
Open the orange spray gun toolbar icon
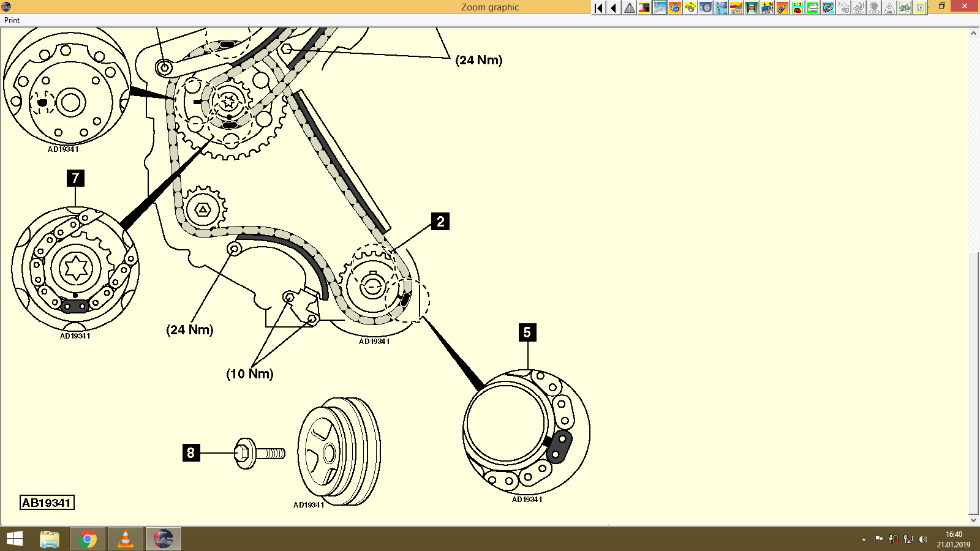tap(782, 8)
